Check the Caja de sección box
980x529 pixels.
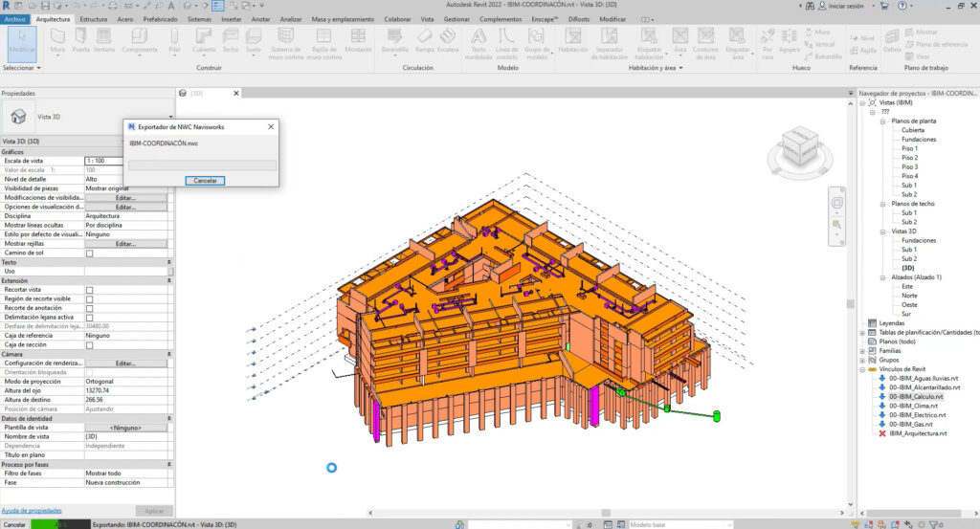[90, 345]
